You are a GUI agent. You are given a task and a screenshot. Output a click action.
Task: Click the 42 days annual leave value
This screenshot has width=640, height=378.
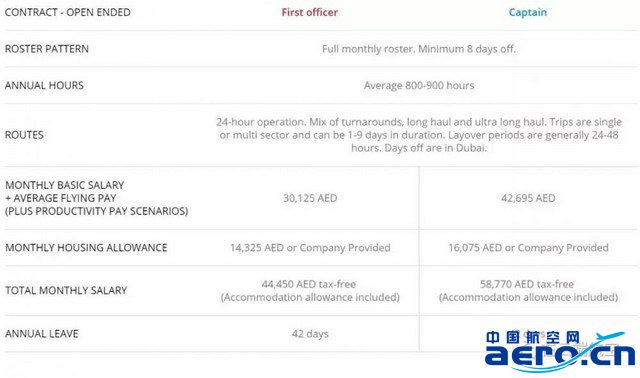coord(310,334)
